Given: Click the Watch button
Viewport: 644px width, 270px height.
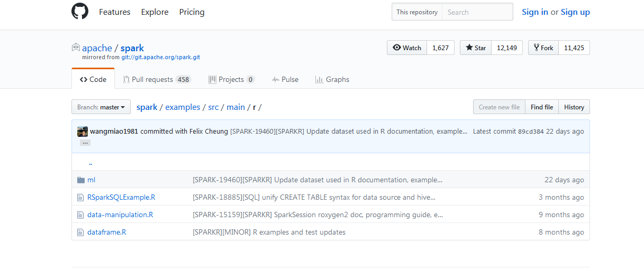Looking at the screenshot, I should (x=407, y=48).
